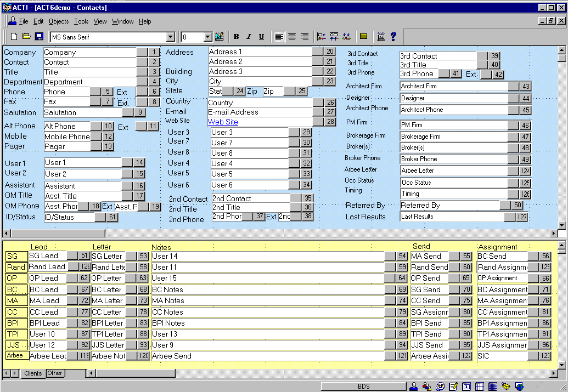Toggle bold formatting

[x=236, y=37]
